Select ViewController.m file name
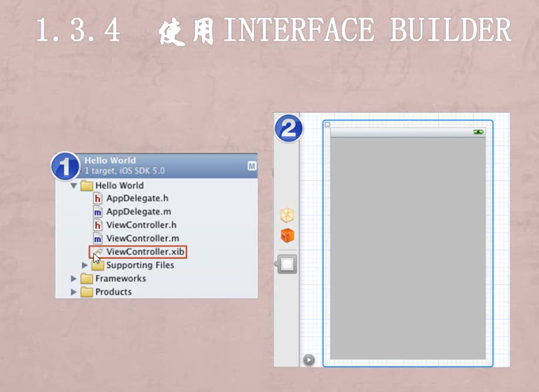The image size is (539, 392). 143,238
